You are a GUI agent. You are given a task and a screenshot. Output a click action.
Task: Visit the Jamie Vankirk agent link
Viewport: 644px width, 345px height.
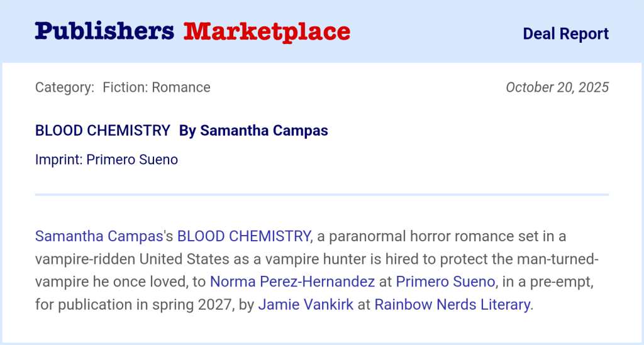tap(306, 305)
